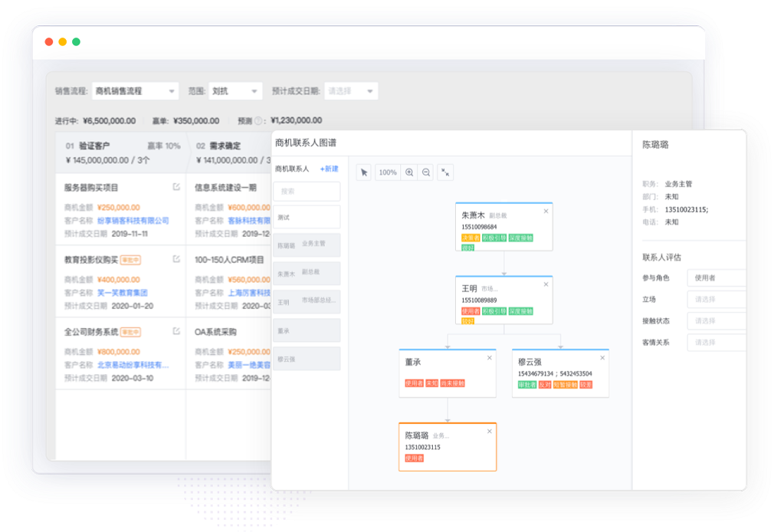Zoom in on the contact graph

click(x=409, y=172)
